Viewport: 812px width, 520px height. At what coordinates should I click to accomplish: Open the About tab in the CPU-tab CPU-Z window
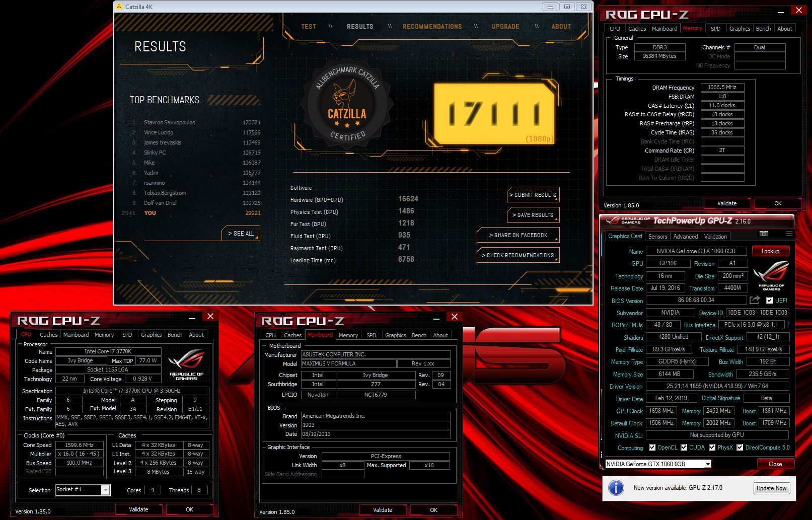(x=196, y=335)
